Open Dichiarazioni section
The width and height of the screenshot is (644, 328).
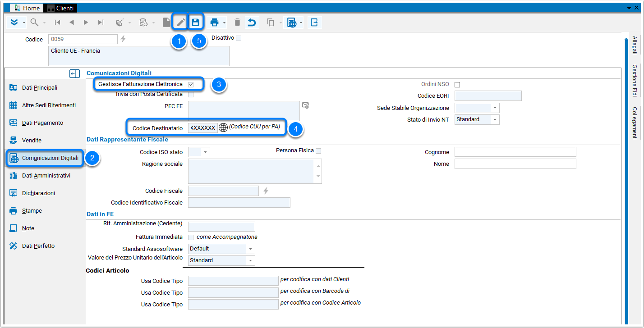point(44,193)
